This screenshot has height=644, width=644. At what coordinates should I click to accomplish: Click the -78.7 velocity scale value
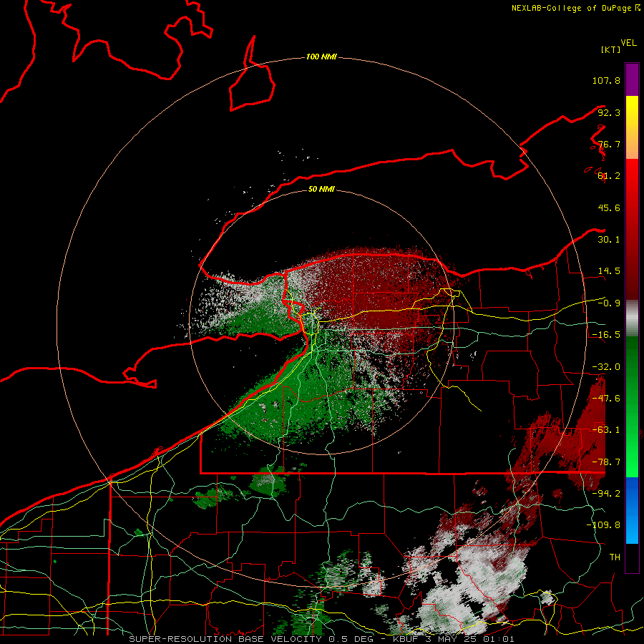tap(606, 462)
